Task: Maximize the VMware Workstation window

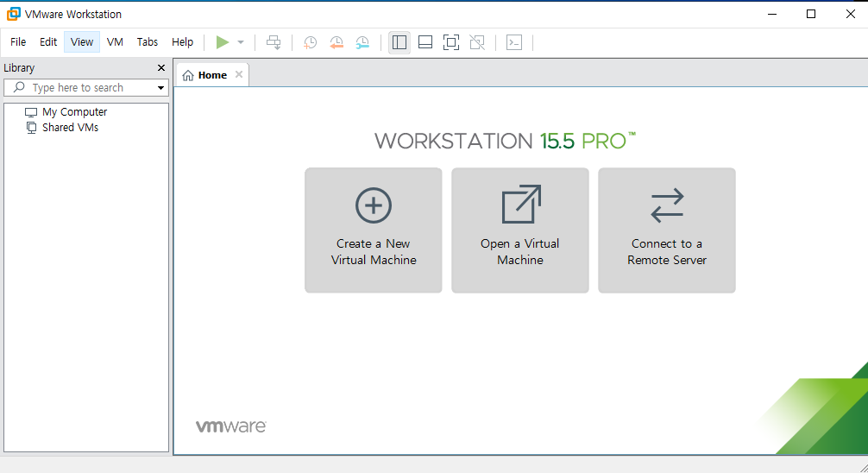Action: [x=811, y=14]
